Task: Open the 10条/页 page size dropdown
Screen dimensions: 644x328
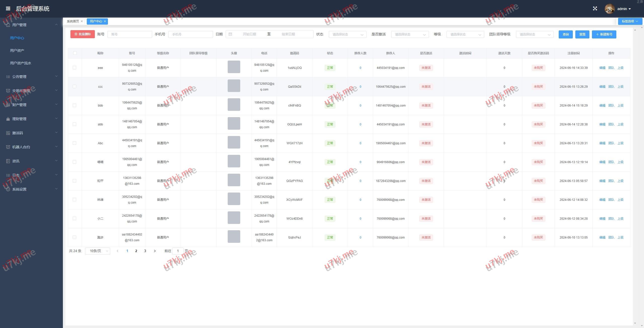Action: 98,251
